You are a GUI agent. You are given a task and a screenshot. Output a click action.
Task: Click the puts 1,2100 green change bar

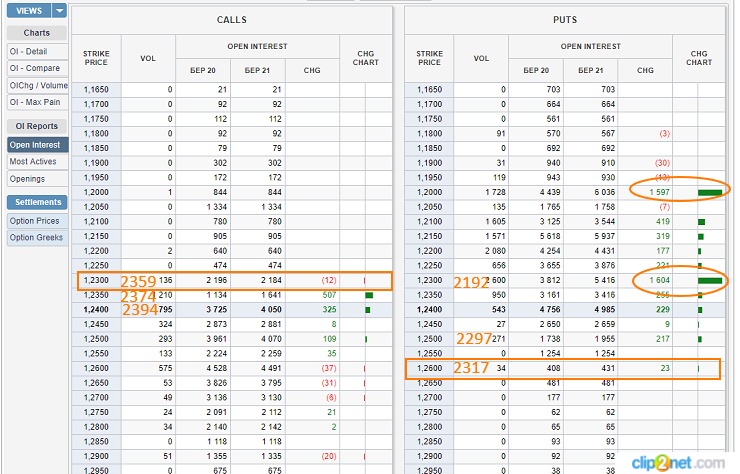(x=701, y=222)
